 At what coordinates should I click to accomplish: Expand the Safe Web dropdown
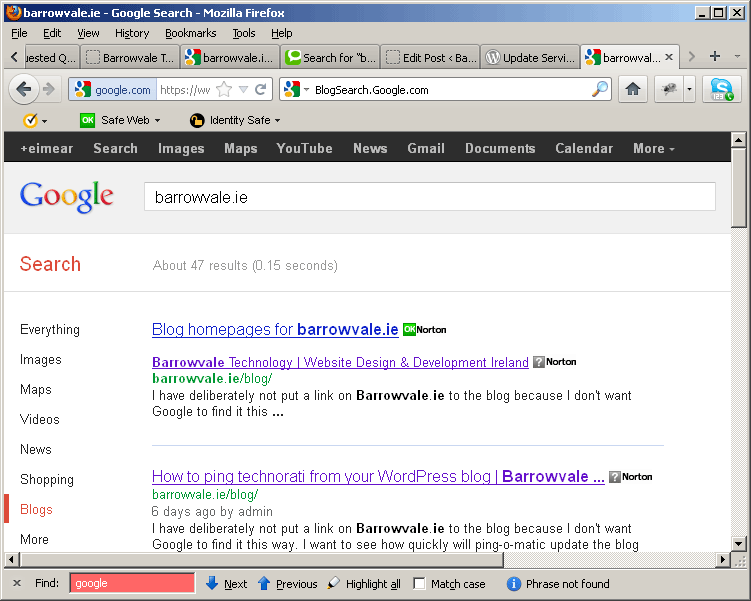click(x=157, y=121)
